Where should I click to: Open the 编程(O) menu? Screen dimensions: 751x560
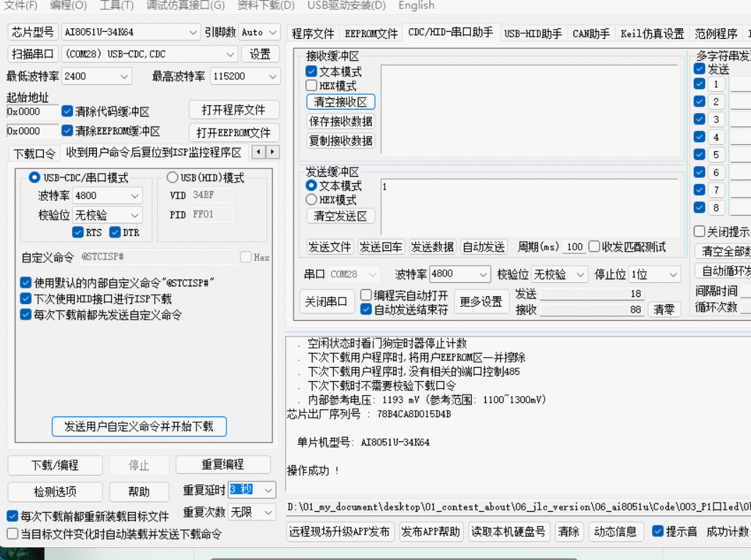[x=69, y=5]
